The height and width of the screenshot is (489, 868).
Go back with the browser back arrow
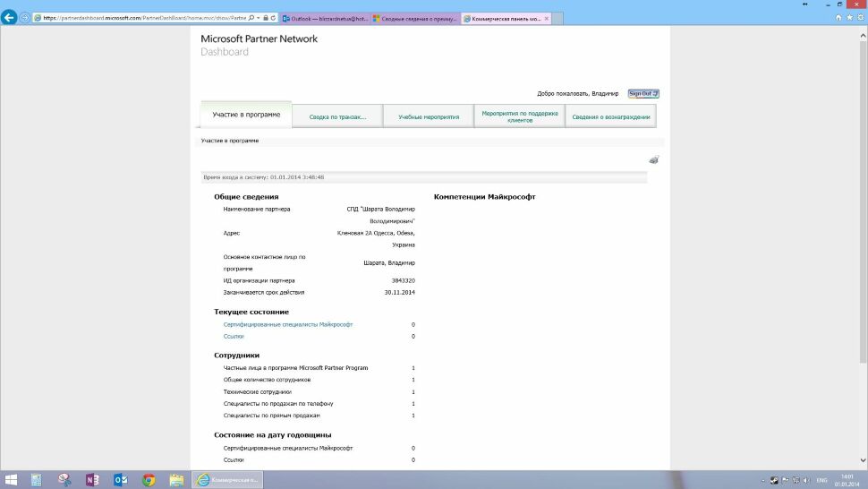(10, 17)
